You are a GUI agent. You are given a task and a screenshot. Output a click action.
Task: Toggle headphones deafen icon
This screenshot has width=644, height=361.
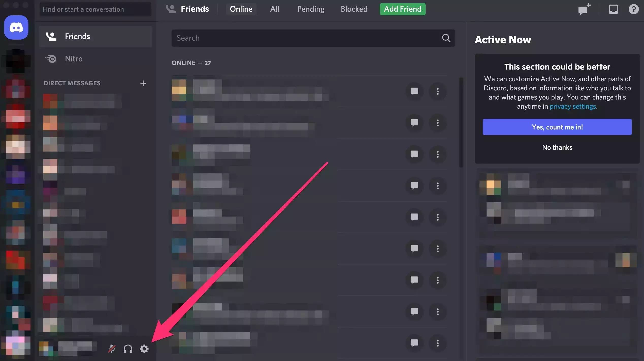(128, 349)
